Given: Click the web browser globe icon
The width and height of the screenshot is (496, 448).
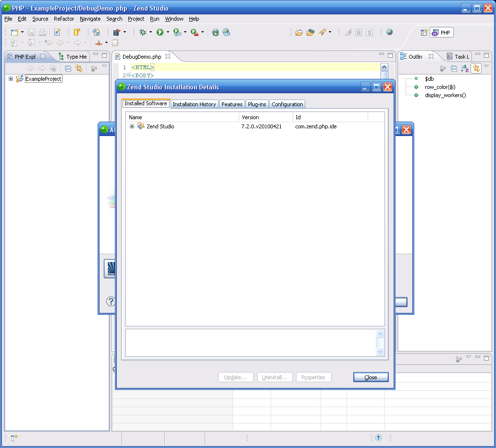Looking at the screenshot, I should (389, 32).
